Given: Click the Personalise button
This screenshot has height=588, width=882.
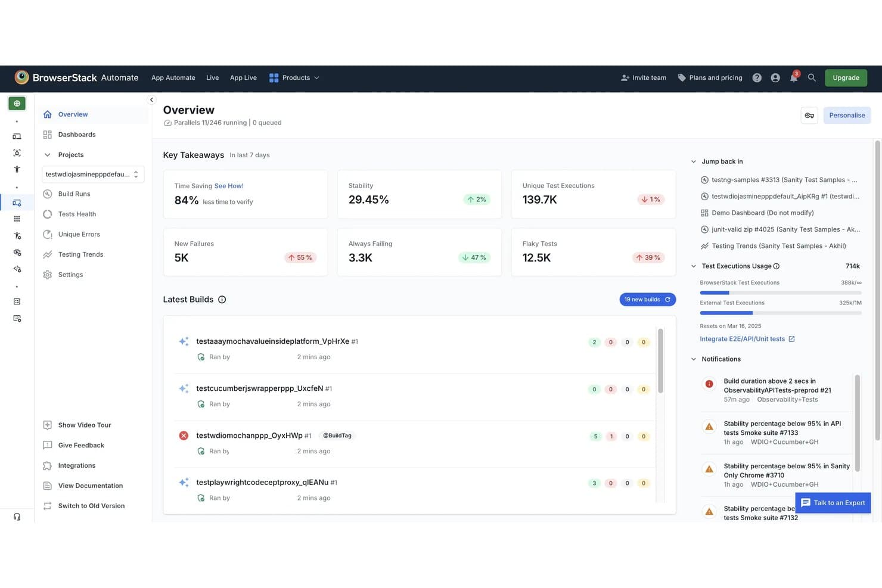Looking at the screenshot, I should [x=847, y=116].
